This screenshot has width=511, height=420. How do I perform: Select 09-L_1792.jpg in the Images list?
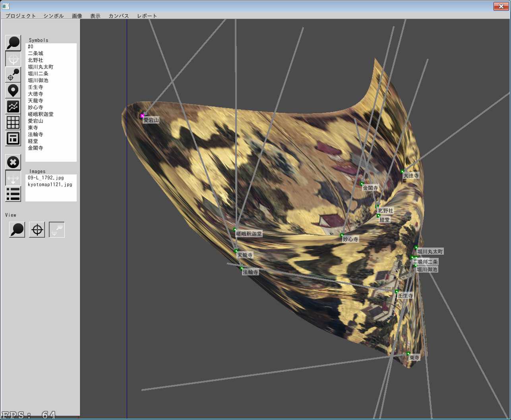[x=51, y=178]
